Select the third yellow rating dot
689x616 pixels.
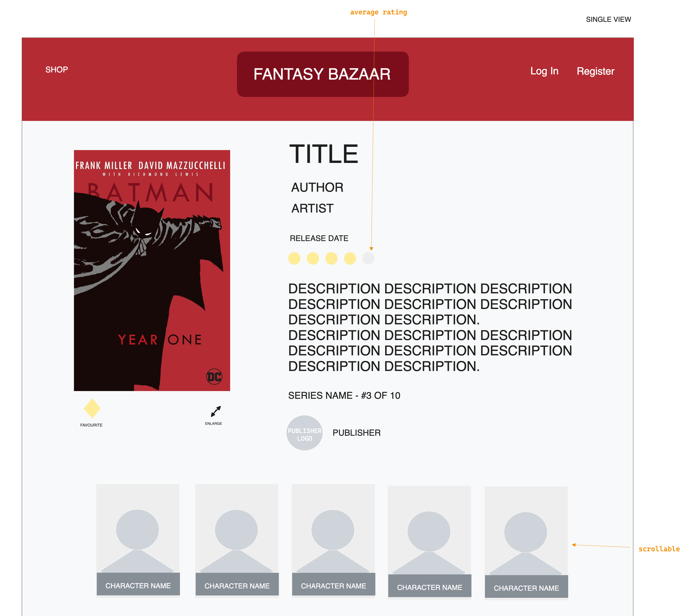[x=331, y=258]
